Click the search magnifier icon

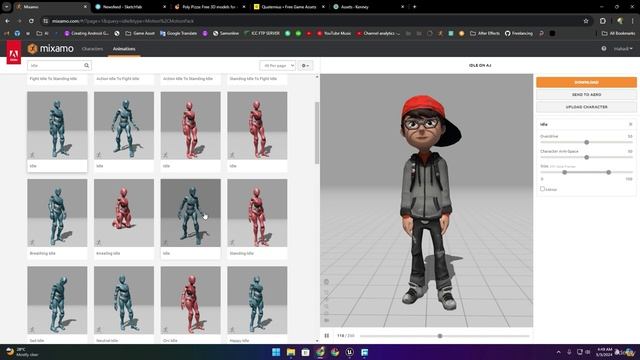point(87,65)
